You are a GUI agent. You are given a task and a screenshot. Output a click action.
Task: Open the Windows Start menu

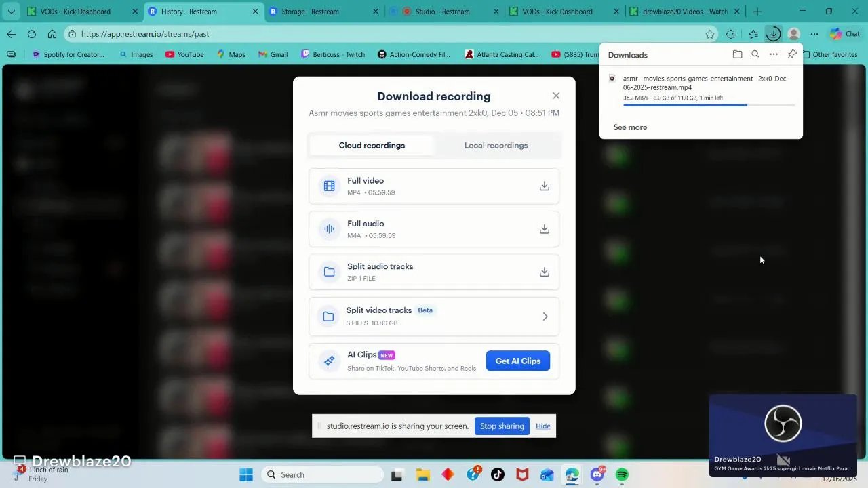245,474
